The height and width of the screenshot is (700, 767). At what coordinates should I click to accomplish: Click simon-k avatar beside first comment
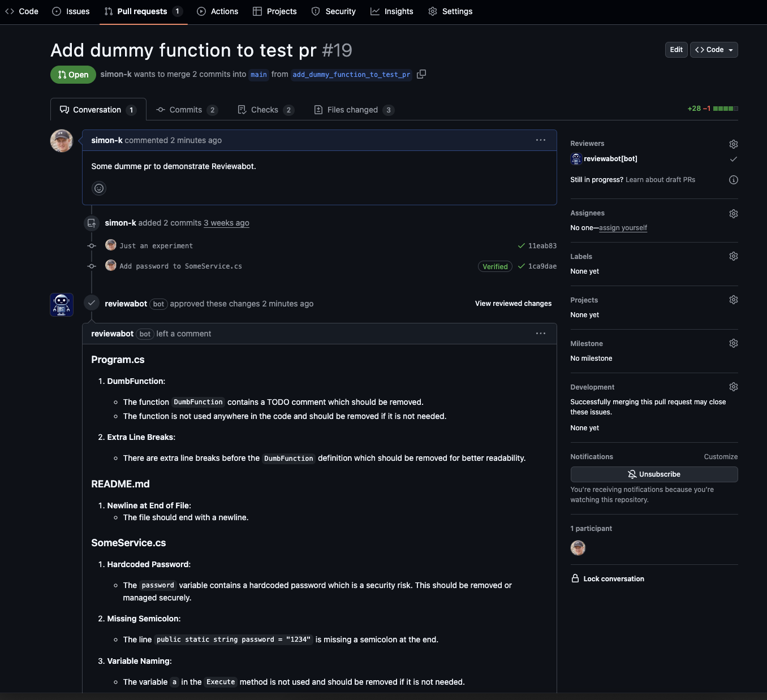(x=62, y=141)
